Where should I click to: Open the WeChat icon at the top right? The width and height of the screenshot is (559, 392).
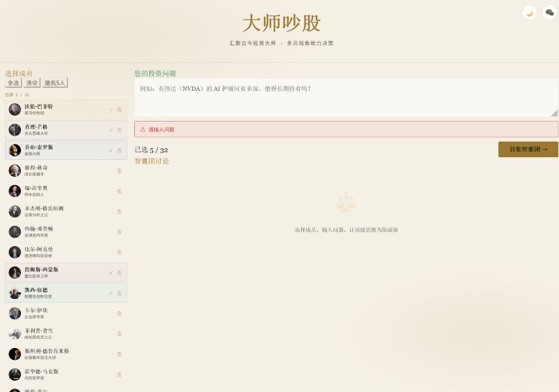pos(549,13)
